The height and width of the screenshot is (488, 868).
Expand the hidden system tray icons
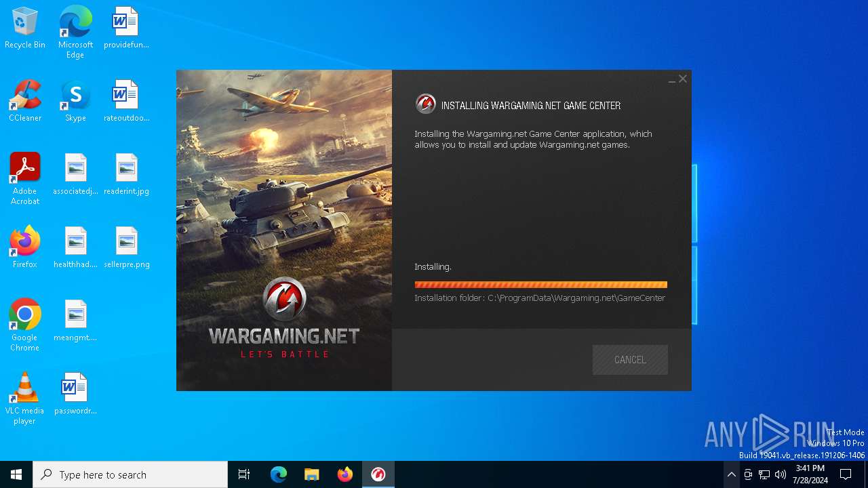coord(731,474)
